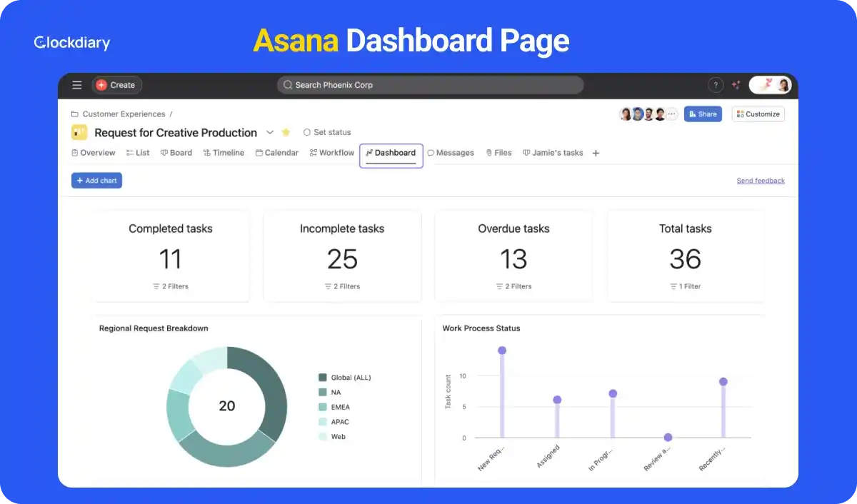Switch to the Messages tab
The image size is (857, 504).
(x=451, y=153)
